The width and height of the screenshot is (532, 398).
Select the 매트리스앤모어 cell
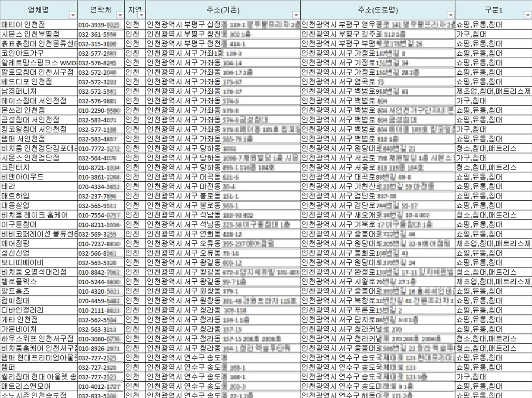point(39,386)
